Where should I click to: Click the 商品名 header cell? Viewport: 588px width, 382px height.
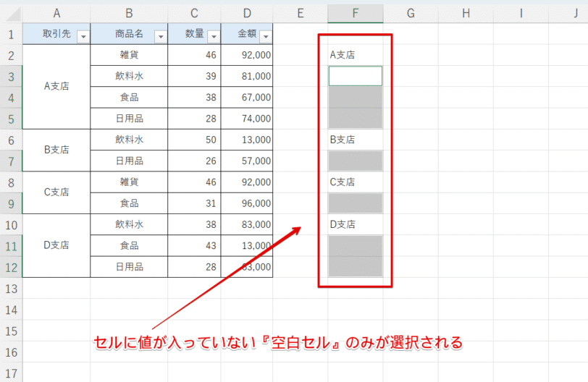(x=129, y=34)
